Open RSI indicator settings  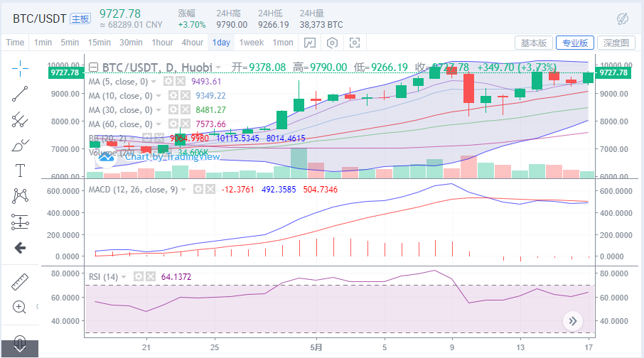[139, 277]
